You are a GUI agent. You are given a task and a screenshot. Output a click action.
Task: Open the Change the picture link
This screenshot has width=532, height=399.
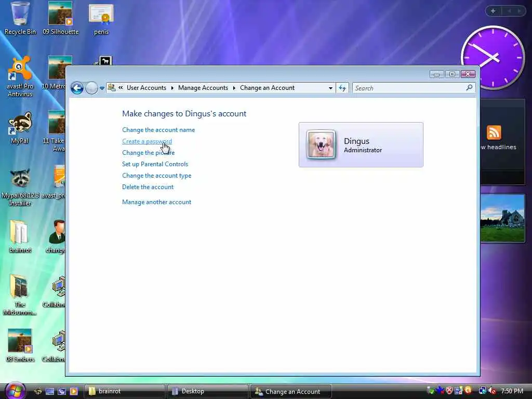coord(148,153)
